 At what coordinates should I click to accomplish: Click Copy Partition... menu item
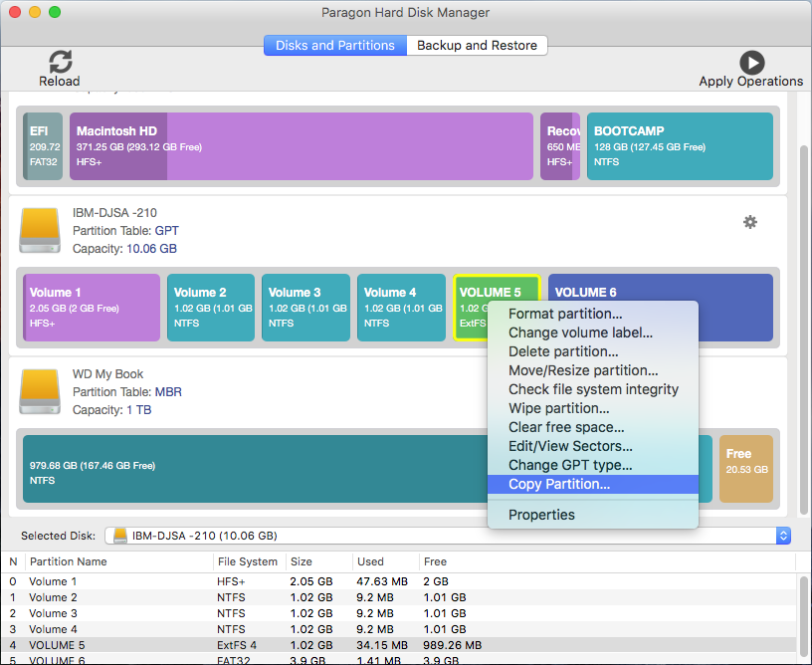tap(593, 484)
